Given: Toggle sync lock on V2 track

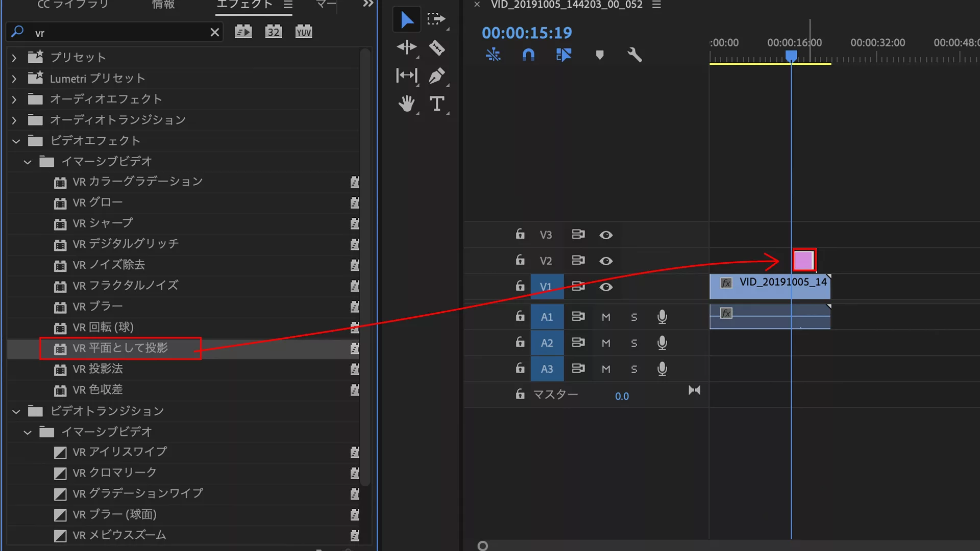Looking at the screenshot, I should click(578, 260).
